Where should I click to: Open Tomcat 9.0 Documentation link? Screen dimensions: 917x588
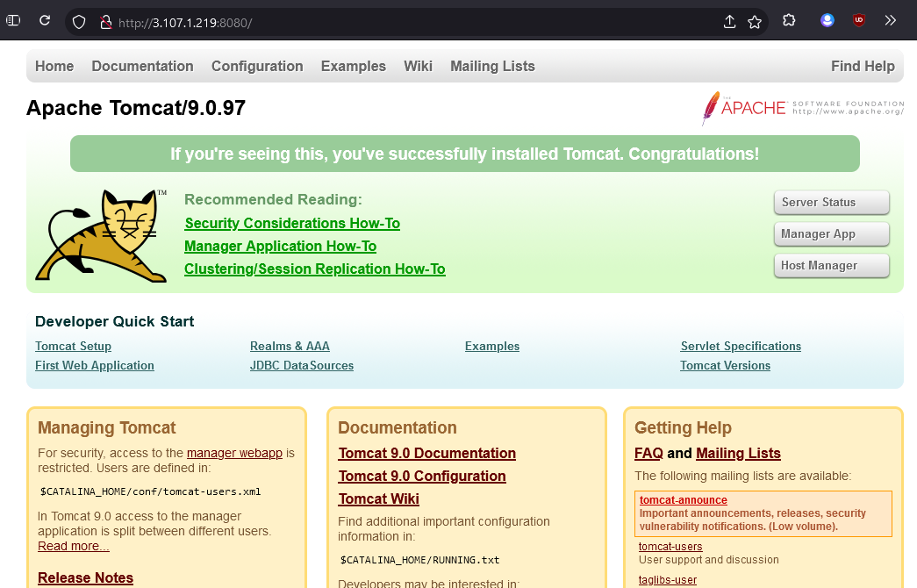pos(427,454)
